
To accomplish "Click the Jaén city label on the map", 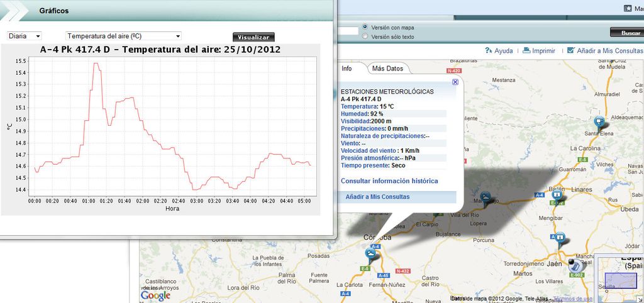I will pos(553,264).
